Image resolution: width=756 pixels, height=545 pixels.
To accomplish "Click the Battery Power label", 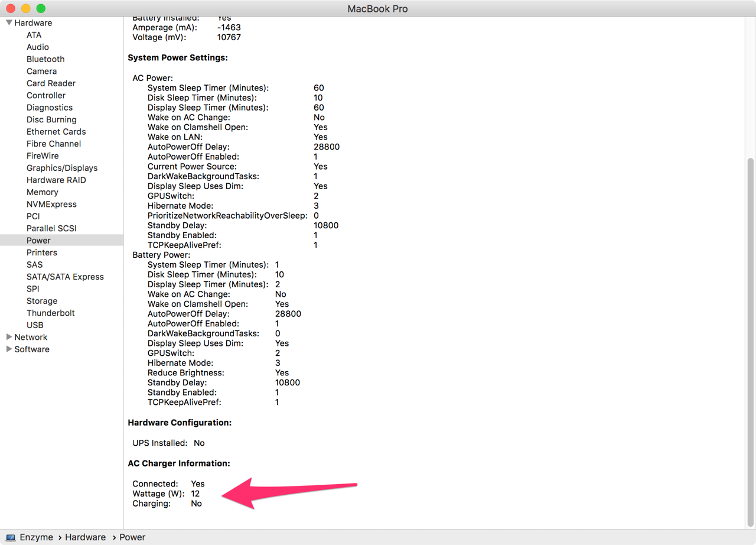I will click(x=161, y=255).
